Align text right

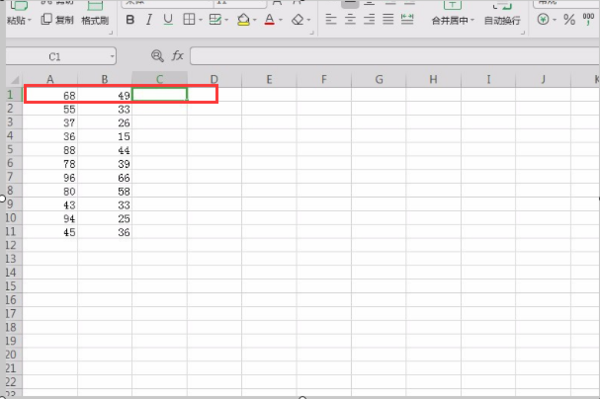[x=369, y=19]
